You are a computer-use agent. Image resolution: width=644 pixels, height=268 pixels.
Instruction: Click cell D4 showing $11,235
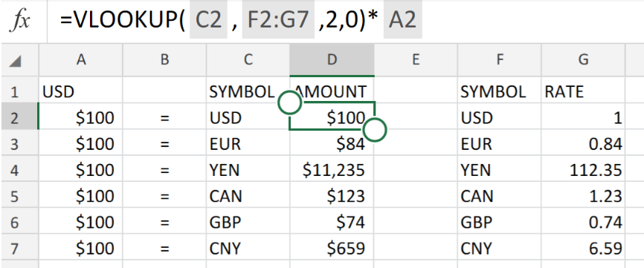(x=332, y=170)
